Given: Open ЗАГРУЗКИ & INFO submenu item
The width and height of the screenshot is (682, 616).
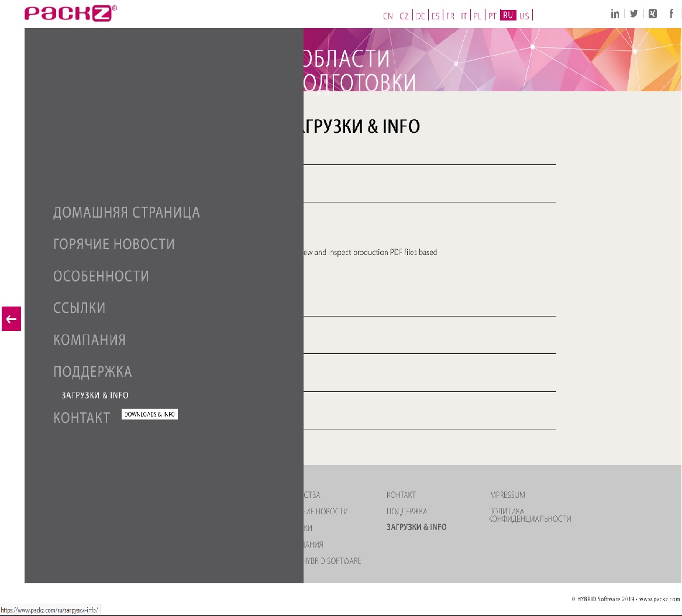Looking at the screenshot, I should point(95,395).
